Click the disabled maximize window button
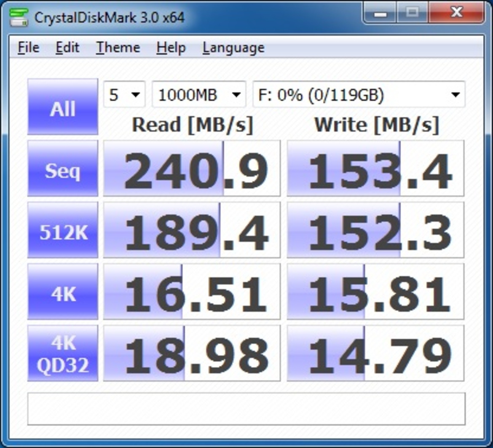The width and height of the screenshot is (493, 448). click(x=413, y=13)
